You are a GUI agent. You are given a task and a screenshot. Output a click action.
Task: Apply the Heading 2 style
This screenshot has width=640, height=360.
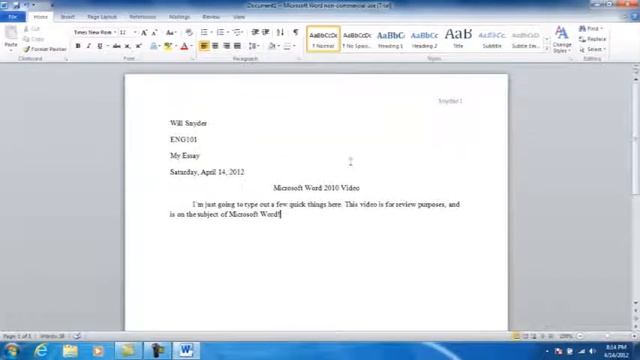pyautogui.click(x=424, y=39)
